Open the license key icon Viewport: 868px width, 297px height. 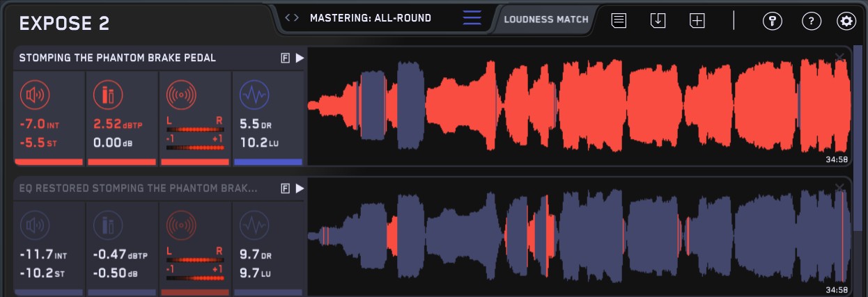pyautogui.click(x=772, y=21)
